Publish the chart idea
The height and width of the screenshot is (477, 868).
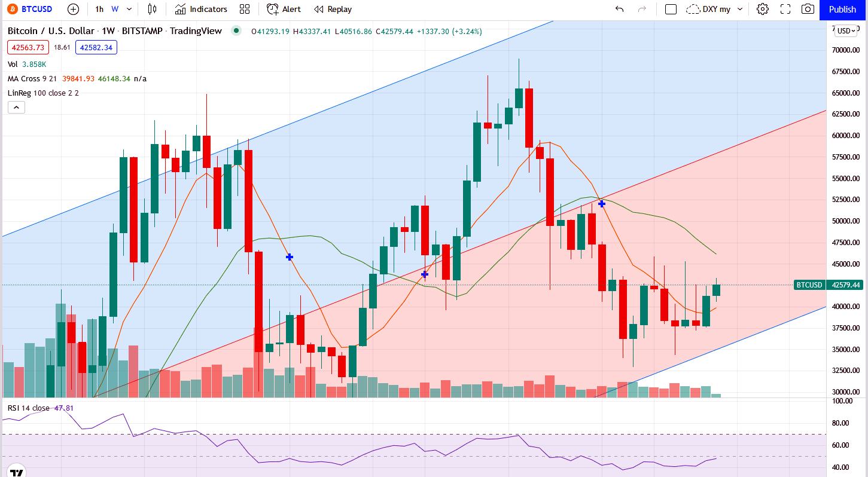(843, 9)
